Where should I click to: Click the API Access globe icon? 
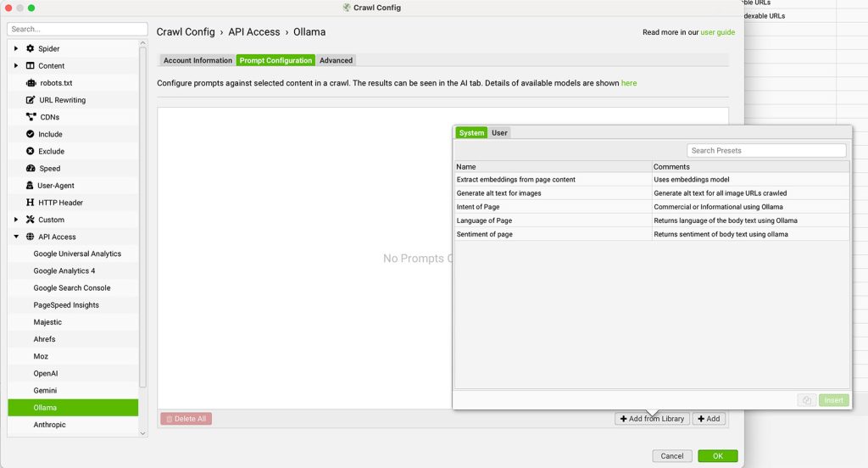click(x=30, y=237)
